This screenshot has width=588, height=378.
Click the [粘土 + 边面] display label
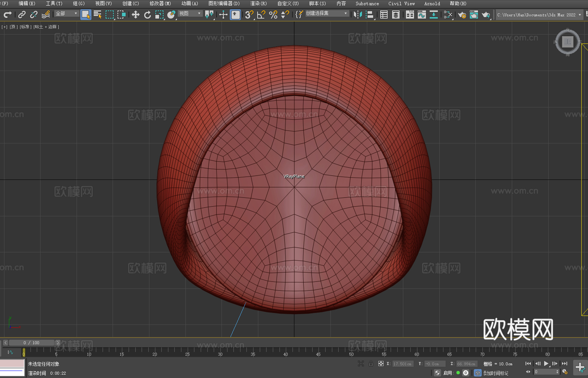tap(46, 27)
